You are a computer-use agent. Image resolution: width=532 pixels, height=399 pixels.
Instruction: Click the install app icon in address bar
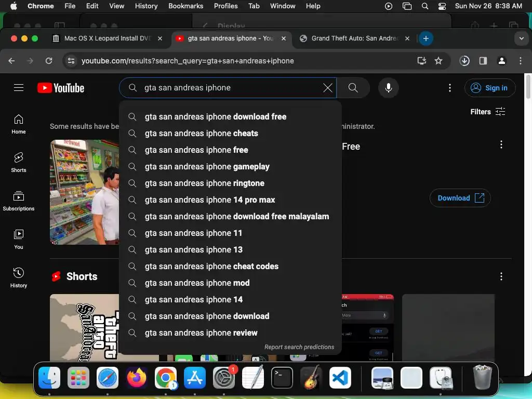(x=422, y=61)
